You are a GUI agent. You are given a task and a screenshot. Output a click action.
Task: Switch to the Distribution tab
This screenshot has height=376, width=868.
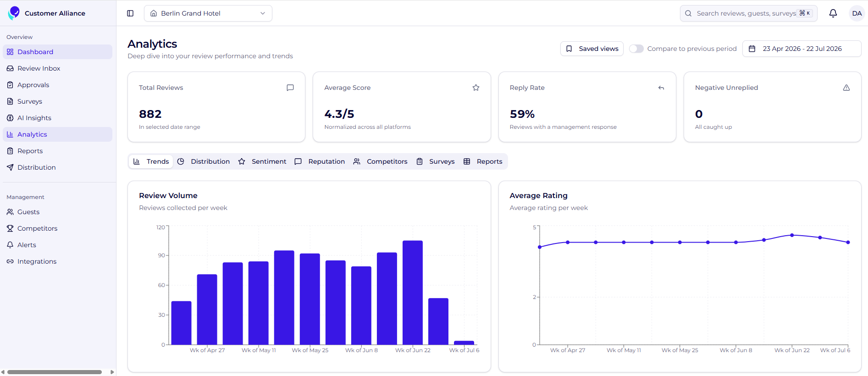coord(203,161)
